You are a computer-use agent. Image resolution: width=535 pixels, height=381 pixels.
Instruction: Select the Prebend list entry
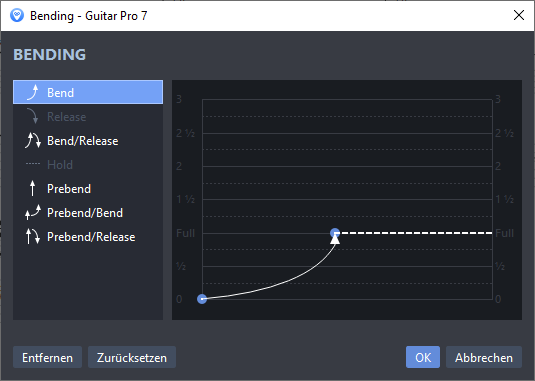click(88, 189)
